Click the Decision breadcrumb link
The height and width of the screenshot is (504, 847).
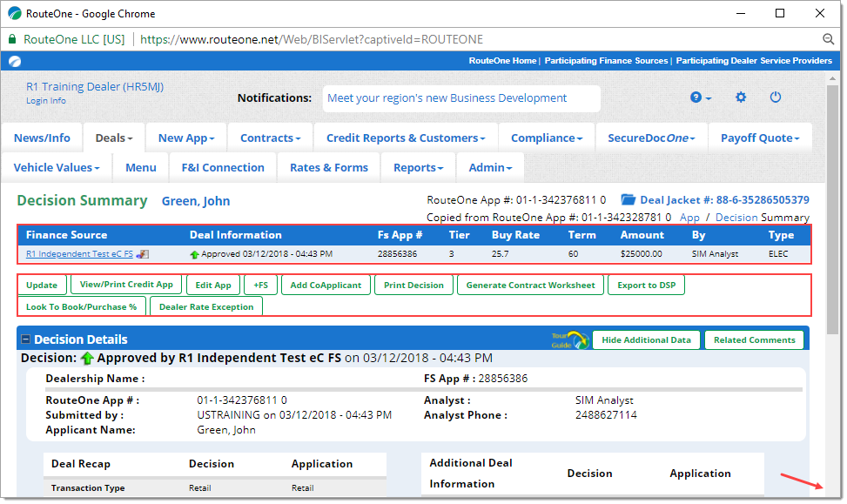736,217
